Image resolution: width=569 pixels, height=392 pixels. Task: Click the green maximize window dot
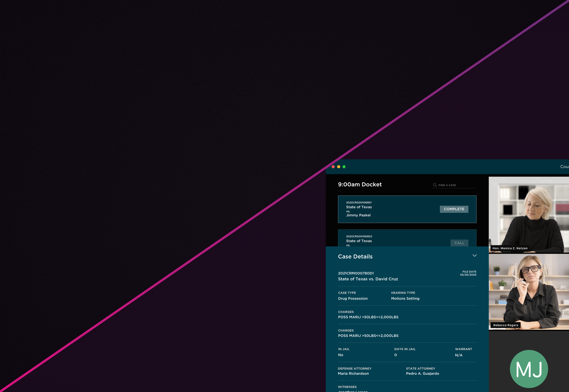point(344,167)
